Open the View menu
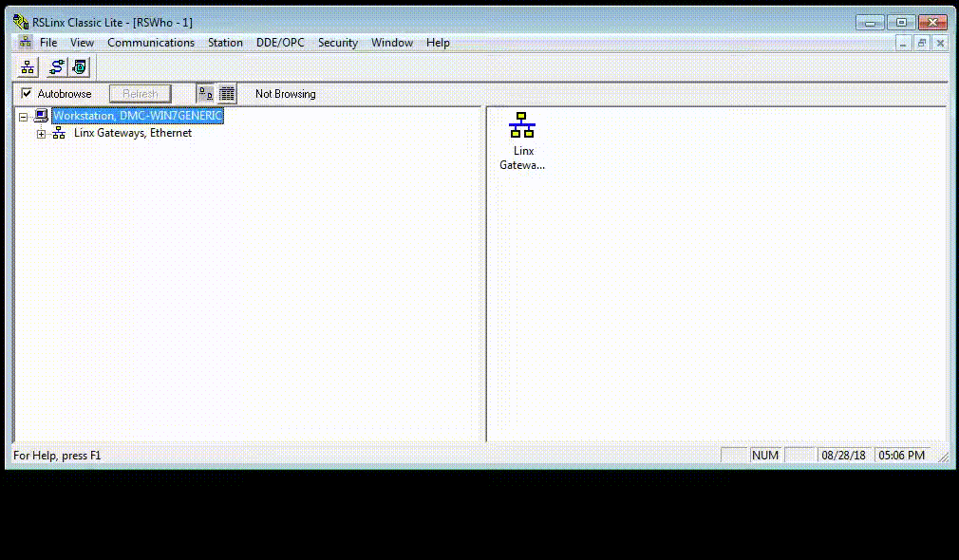 pos(82,42)
